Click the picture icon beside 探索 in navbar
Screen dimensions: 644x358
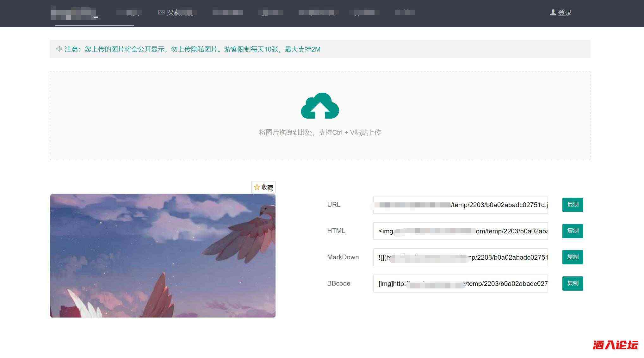pyautogui.click(x=161, y=13)
